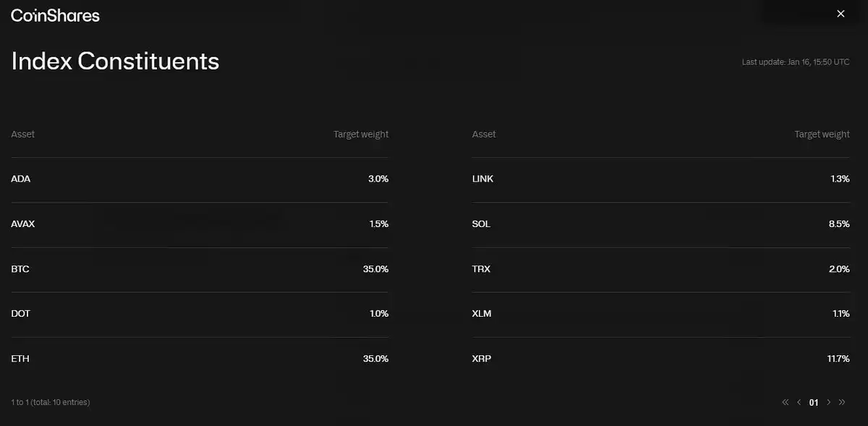Select the XRP asset row
Viewport: 868px width, 426px height.
pos(661,359)
